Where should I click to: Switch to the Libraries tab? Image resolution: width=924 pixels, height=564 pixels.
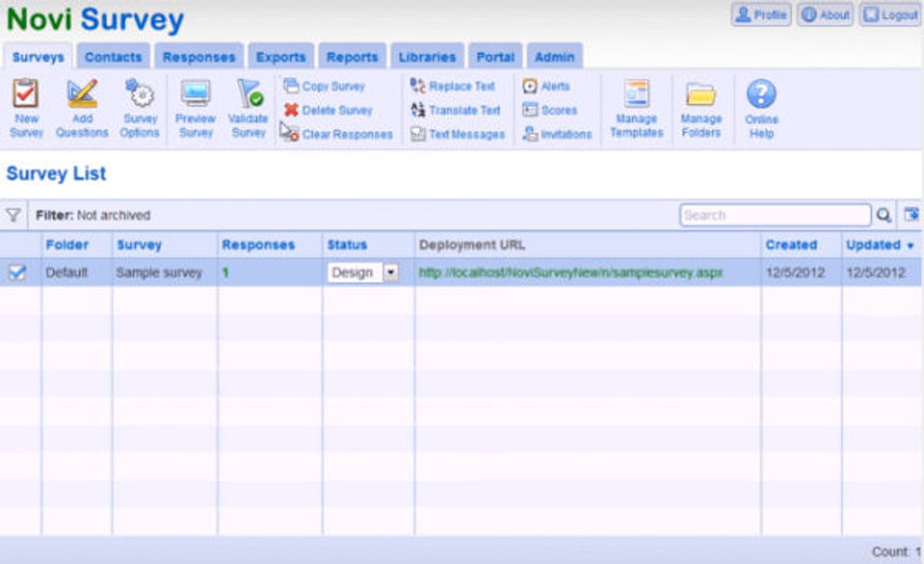tap(426, 57)
